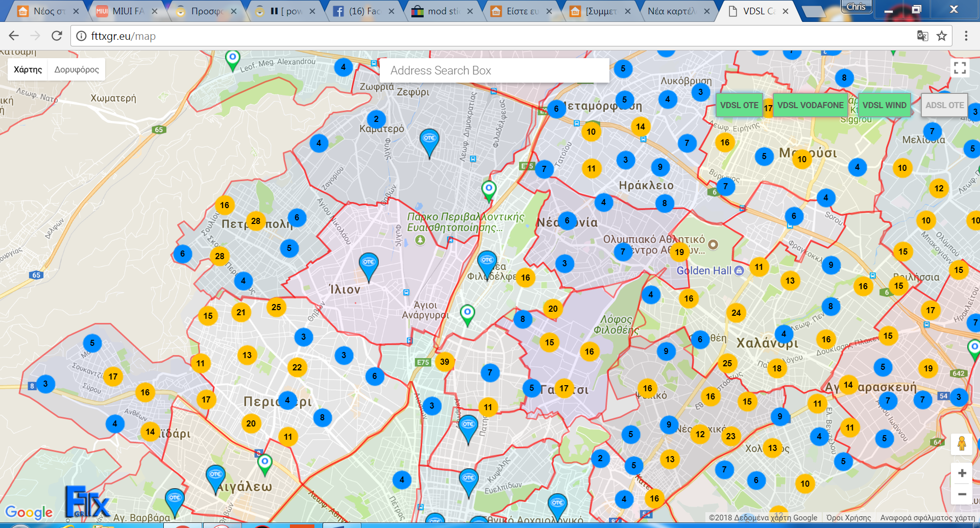
Task: Toggle the VDSL WIND layer
Action: (884, 105)
